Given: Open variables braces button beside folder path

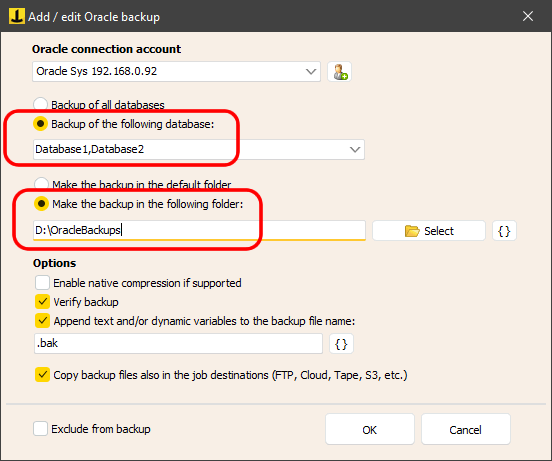Looking at the screenshot, I should [504, 231].
